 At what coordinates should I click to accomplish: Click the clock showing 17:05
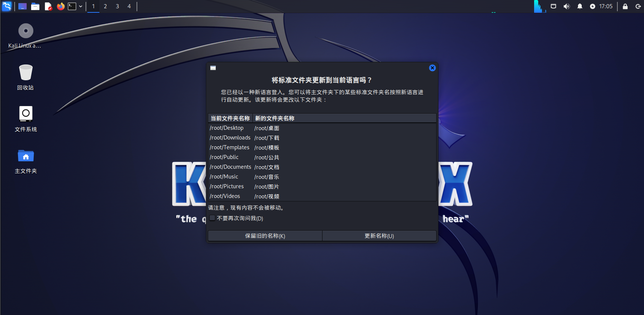pyautogui.click(x=606, y=6)
